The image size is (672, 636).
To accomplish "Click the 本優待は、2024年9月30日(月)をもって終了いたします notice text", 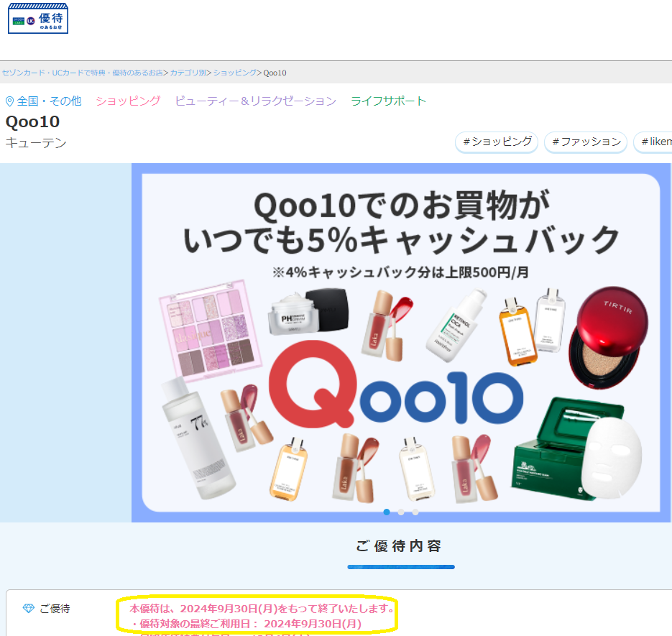I will [262, 609].
